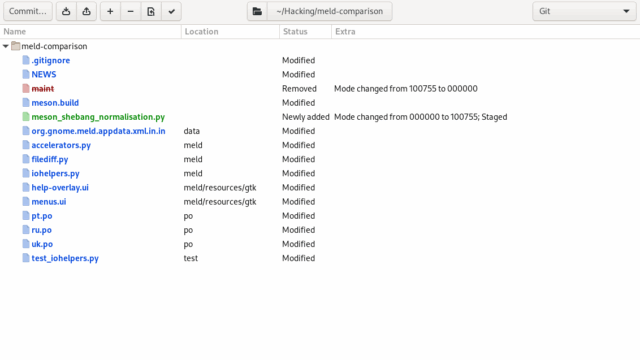Select the filediff.py file
Viewport: 640px width, 360px height.
pos(50,159)
